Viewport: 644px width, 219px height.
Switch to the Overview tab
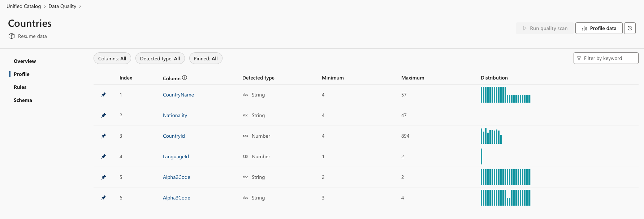(25, 61)
